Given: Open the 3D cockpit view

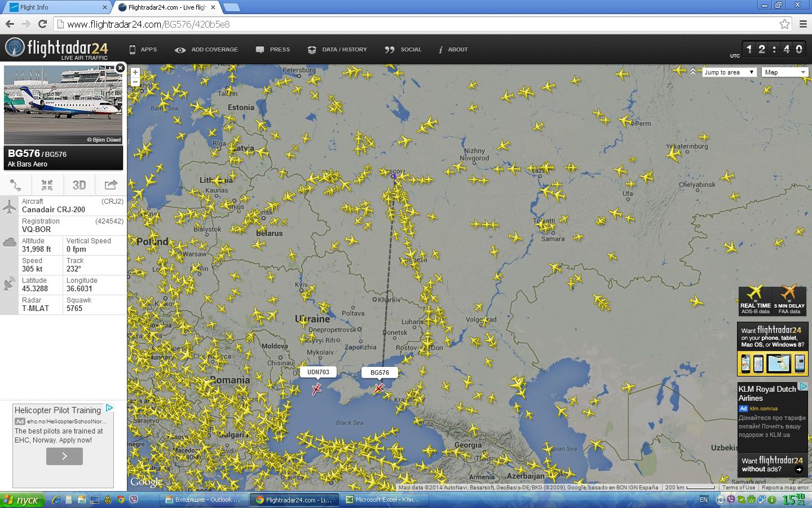Looking at the screenshot, I should (x=79, y=185).
